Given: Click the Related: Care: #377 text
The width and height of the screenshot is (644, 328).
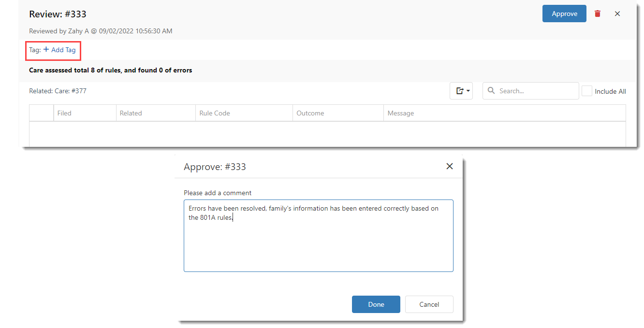Looking at the screenshot, I should coord(58,91).
